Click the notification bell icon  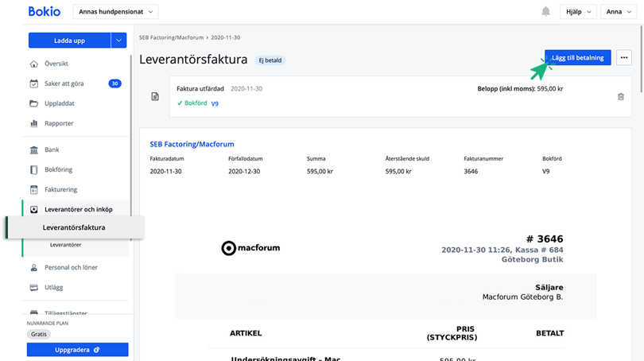(x=545, y=12)
